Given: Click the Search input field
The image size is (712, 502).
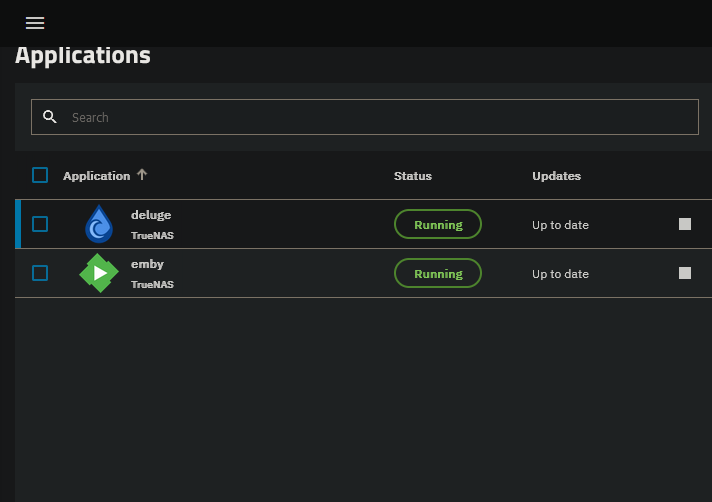Looking at the screenshot, I should coord(365,117).
